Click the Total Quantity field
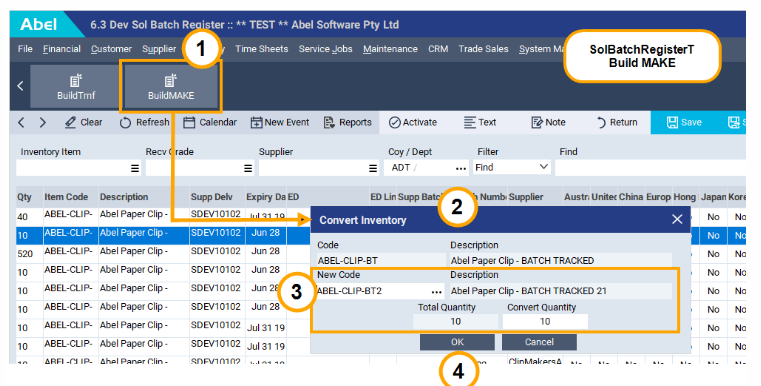The width and height of the screenshot is (761, 386). (x=455, y=321)
